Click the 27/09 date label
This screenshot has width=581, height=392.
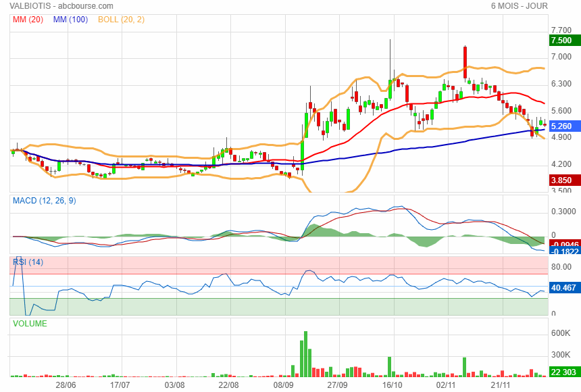point(338,385)
